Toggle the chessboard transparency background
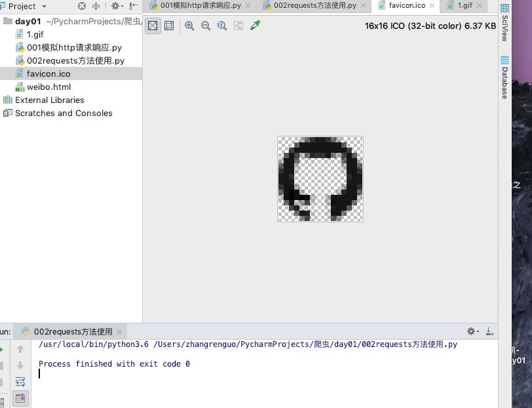 (153, 26)
